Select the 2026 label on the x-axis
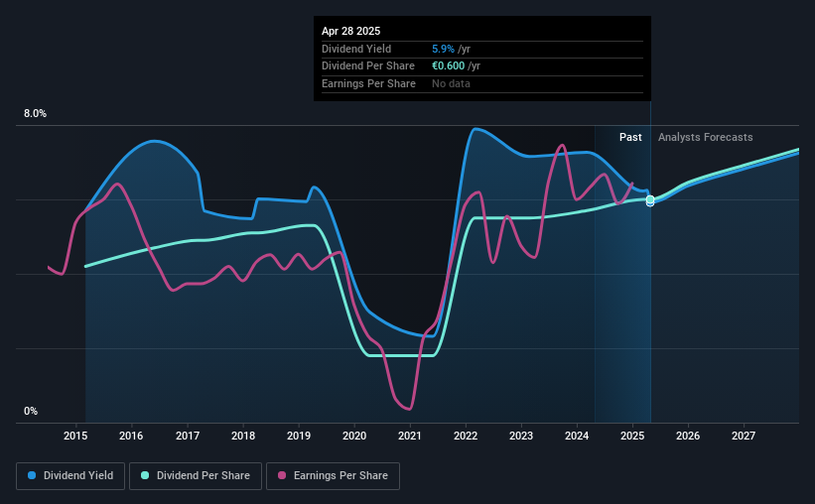 coord(688,436)
